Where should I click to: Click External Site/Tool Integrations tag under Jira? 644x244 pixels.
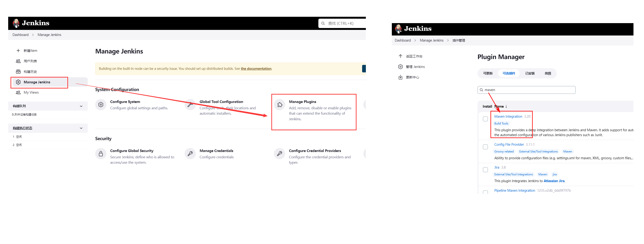513,174
